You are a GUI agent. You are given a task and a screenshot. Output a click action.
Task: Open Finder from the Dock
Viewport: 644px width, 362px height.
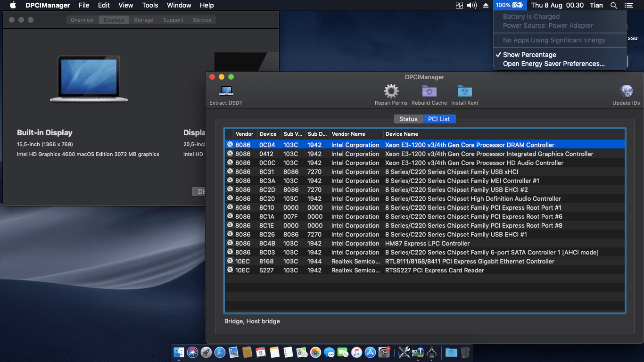tap(179, 352)
